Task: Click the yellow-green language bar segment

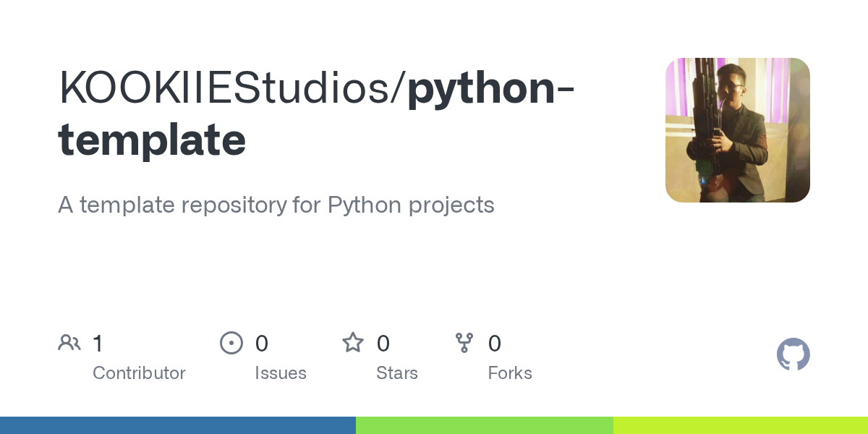Action: click(x=740, y=425)
